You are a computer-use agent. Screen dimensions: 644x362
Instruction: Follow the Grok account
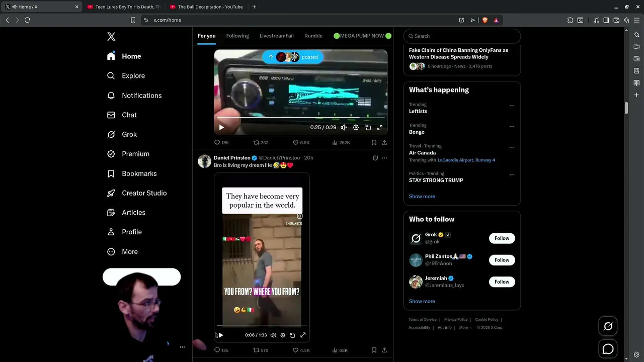502,238
